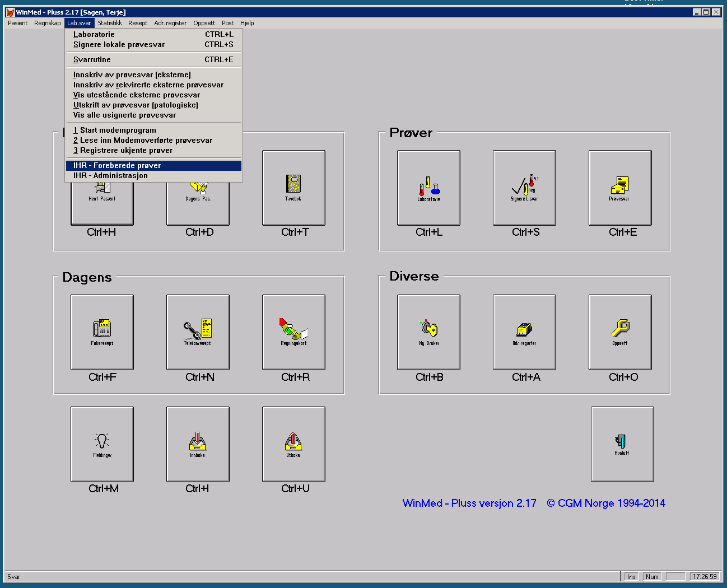Open the Post menu
Viewport: 727px width, 588px height.
pyautogui.click(x=227, y=23)
